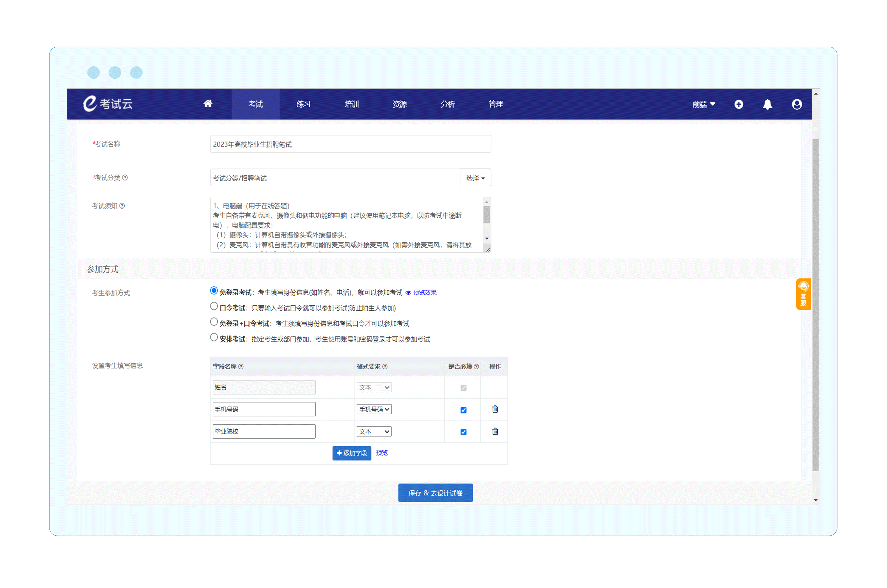Click the home icon in navbar
The height and width of the screenshot is (588, 887).
click(x=208, y=104)
